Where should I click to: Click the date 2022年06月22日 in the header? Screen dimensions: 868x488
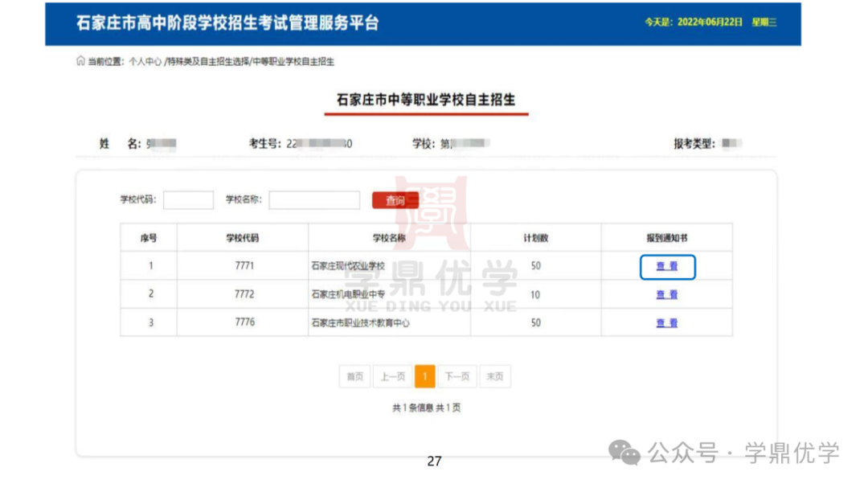[x=710, y=23]
